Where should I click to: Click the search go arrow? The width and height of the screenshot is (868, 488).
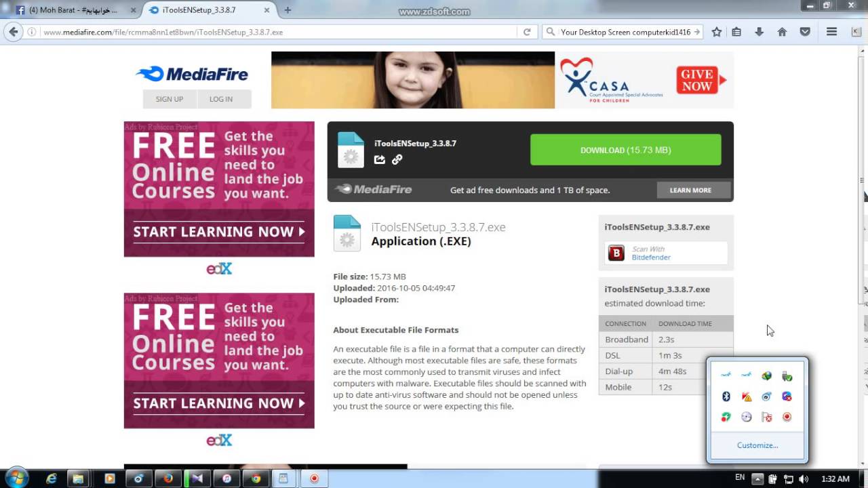pos(697,32)
